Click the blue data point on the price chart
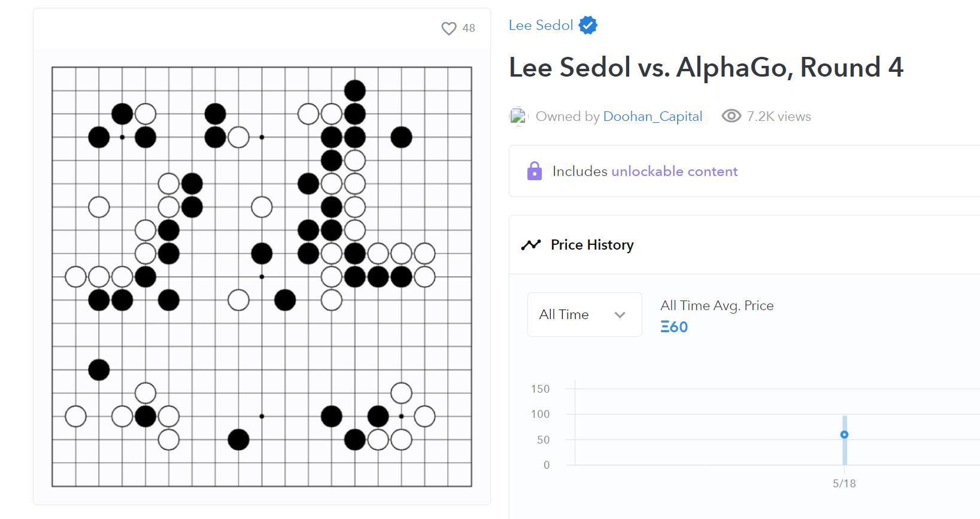 tap(844, 435)
